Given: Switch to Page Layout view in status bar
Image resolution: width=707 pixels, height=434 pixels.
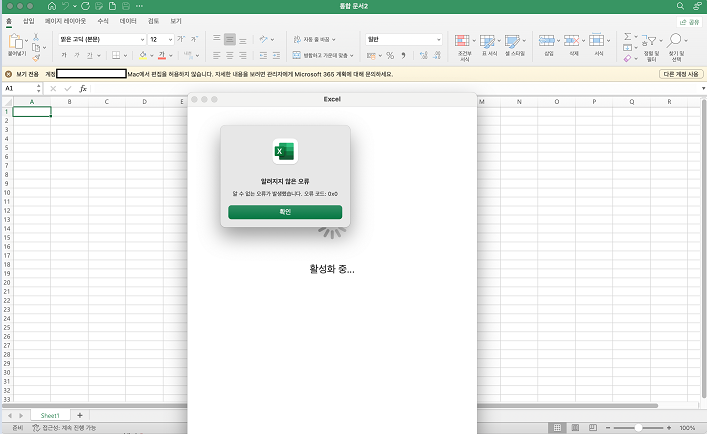Looking at the screenshot, I should click(x=575, y=427).
